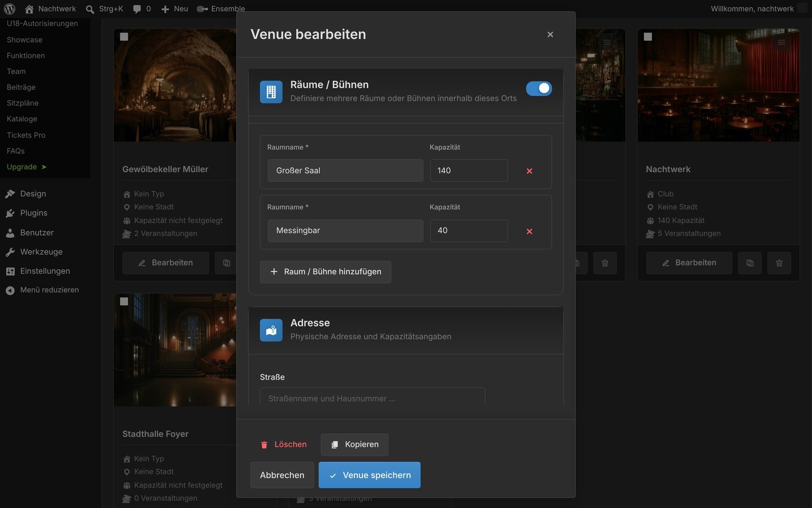Open the Nachtwerk venue image thumbnail
Viewport: 812px width, 508px height.
pos(718,85)
